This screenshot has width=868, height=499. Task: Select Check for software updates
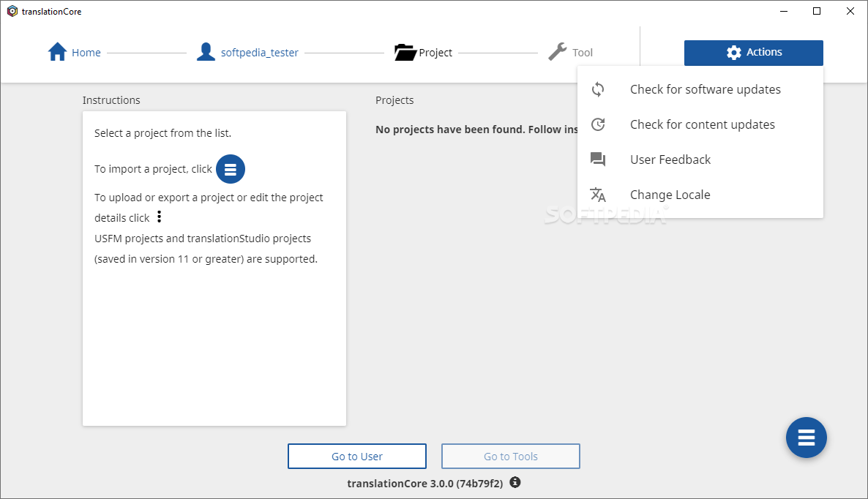point(700,89)
